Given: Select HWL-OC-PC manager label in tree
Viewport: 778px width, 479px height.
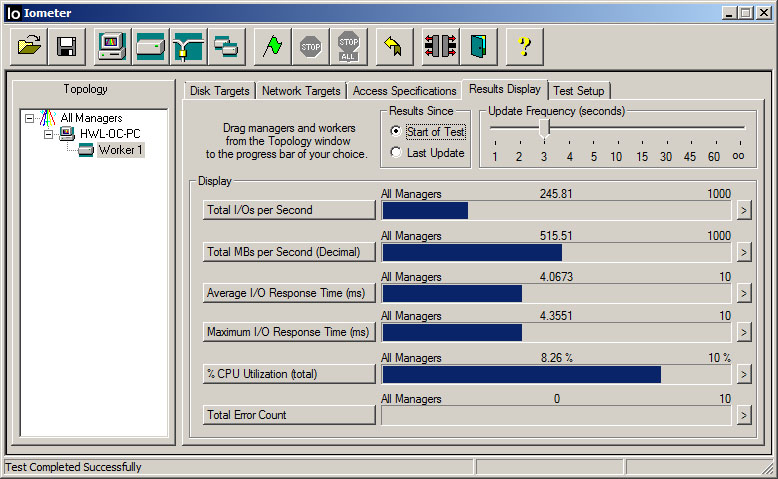Looking at the screenshot, I should [110, 134].
